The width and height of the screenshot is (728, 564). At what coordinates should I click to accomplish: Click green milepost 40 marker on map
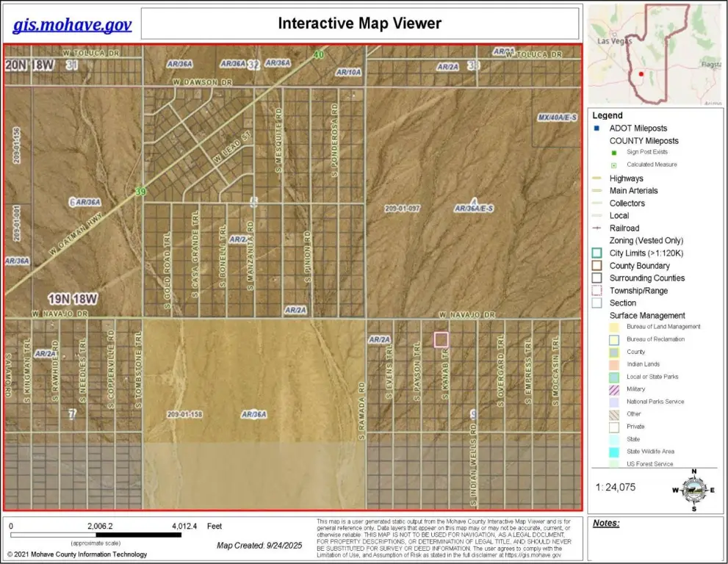(318, 55)
